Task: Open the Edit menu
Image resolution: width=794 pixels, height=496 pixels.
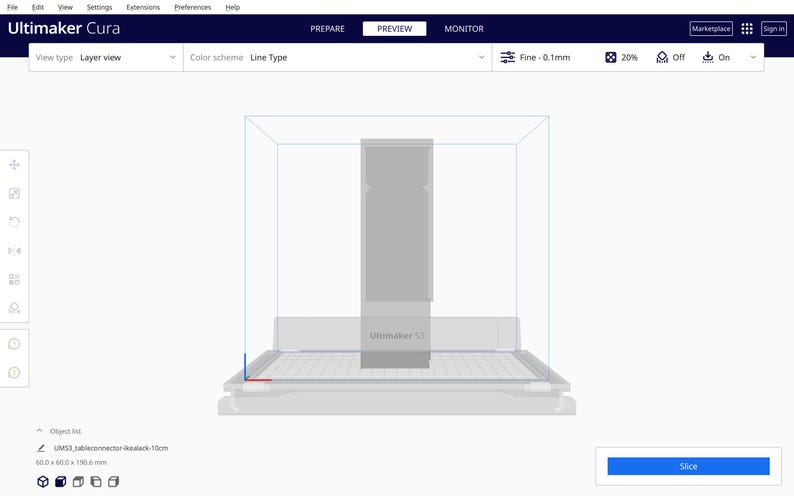Action: point(37,7)
